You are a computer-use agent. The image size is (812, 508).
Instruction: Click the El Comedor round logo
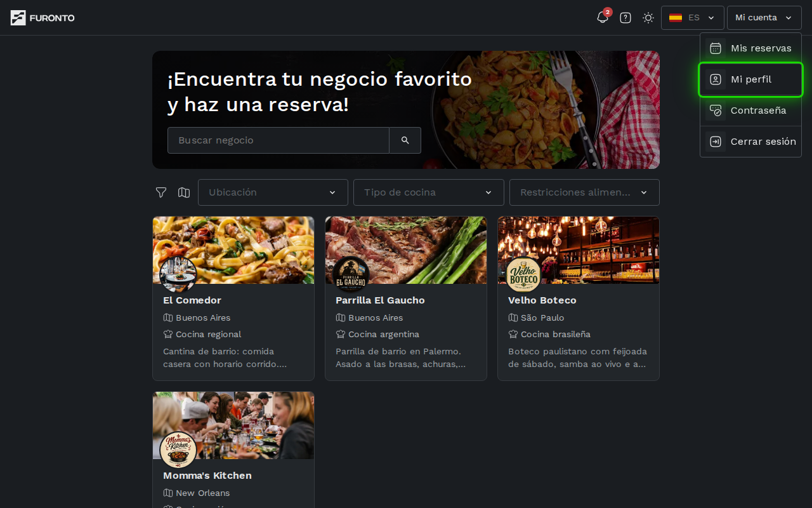[178, 274]
